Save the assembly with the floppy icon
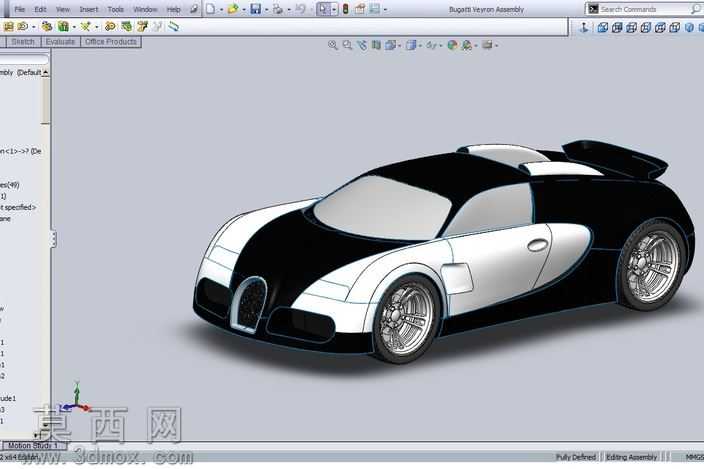Screen dimensions: 704x469 [255, 9]
